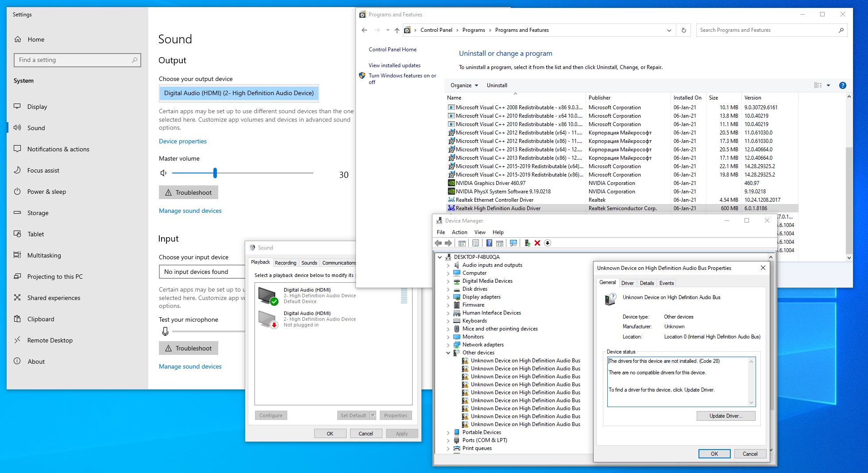Screen dimensions: 868x473
Task: Click the Device Manager toolbar Forward arrow
Action: [x=448, y=243]
